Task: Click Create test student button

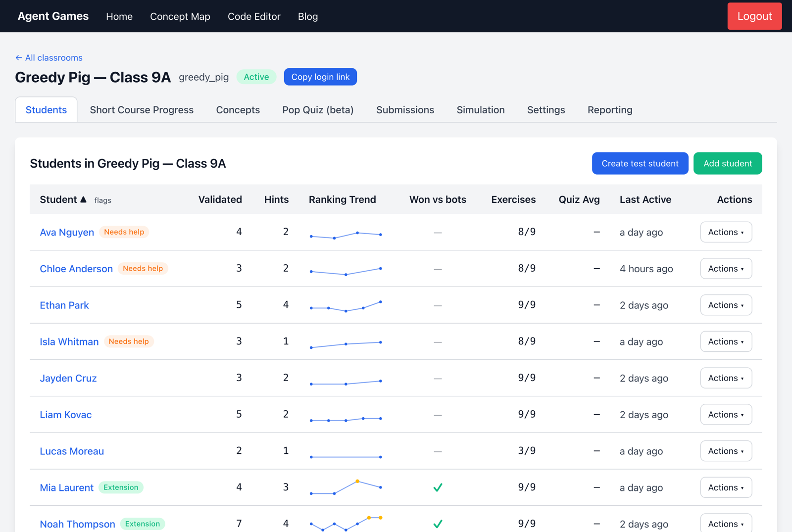Action: coord(640,163)
